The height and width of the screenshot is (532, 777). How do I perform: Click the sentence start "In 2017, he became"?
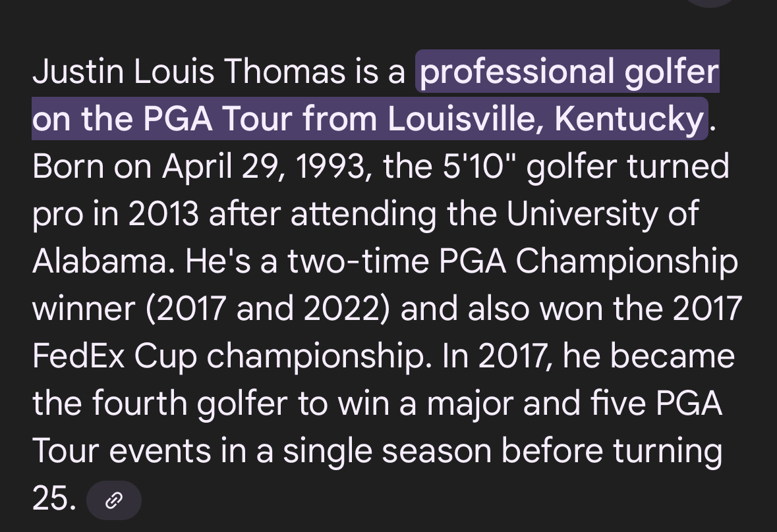[588, 356]
